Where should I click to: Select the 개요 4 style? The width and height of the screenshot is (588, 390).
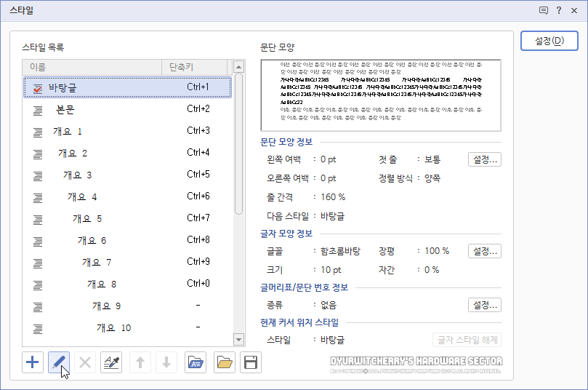[127, 196]
